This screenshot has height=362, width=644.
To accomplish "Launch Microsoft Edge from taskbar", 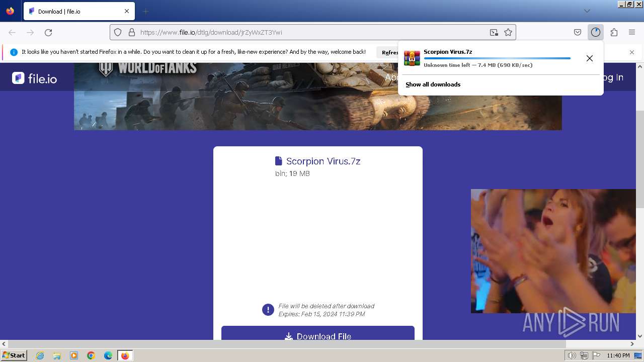I will [x=108, y=355].
